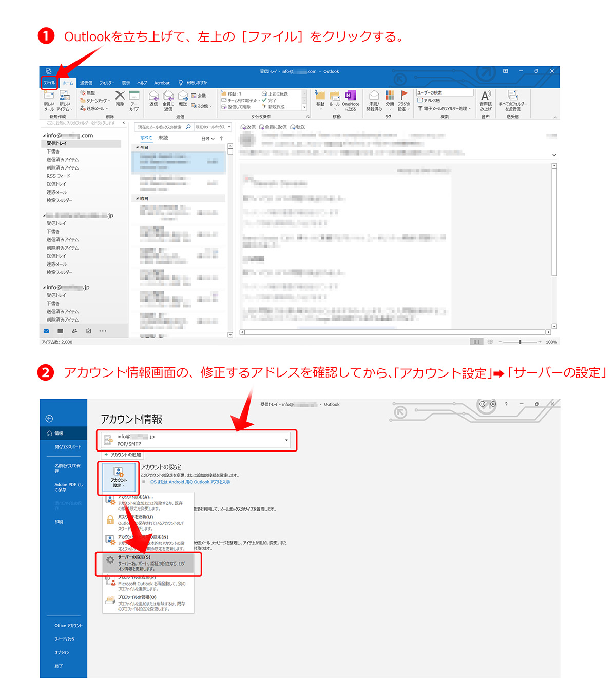Screen dimensions: 616x696
Task: Click the quick access icon in the title bar
Action: pyautogui.click(x=48, y=71)
